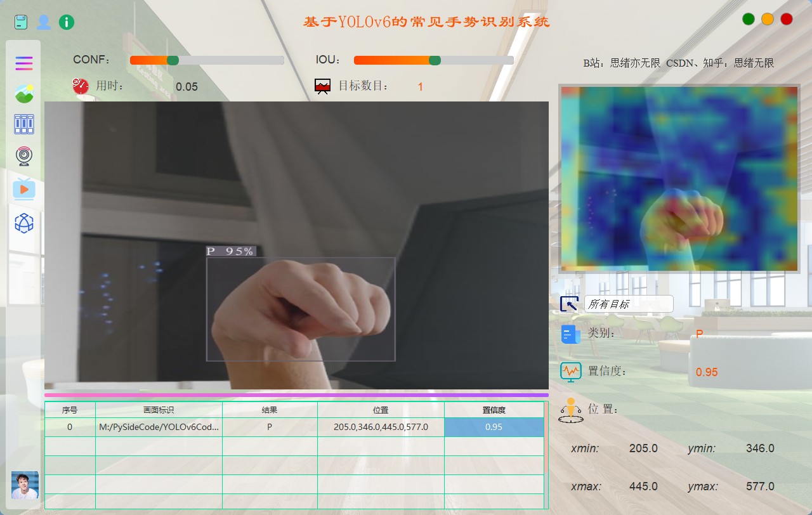812x515 pixels.
Task: Click the target count presentation icon
Action: point(323,86)
